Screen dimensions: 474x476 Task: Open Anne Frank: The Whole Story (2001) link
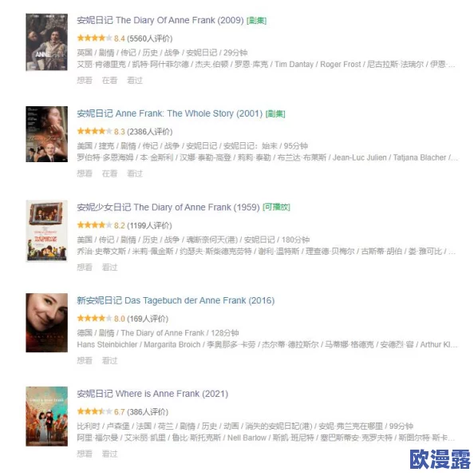tap(169, 113)
